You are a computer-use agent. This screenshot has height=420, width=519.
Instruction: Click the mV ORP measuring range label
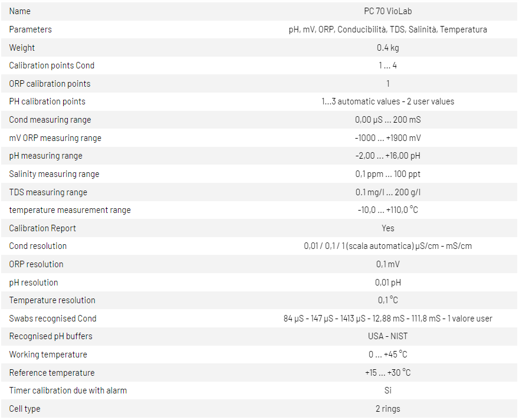pos(55,138)
